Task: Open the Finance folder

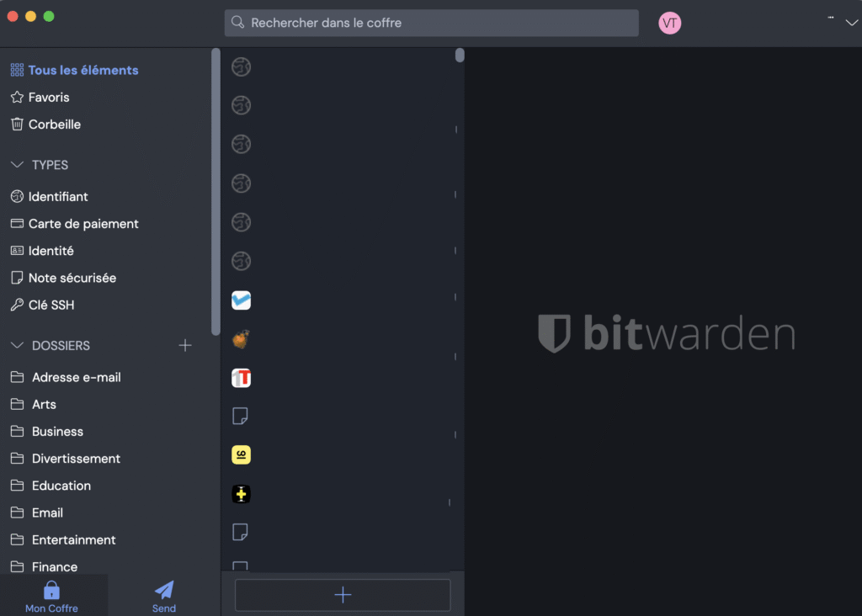Action: pos(44,566)
